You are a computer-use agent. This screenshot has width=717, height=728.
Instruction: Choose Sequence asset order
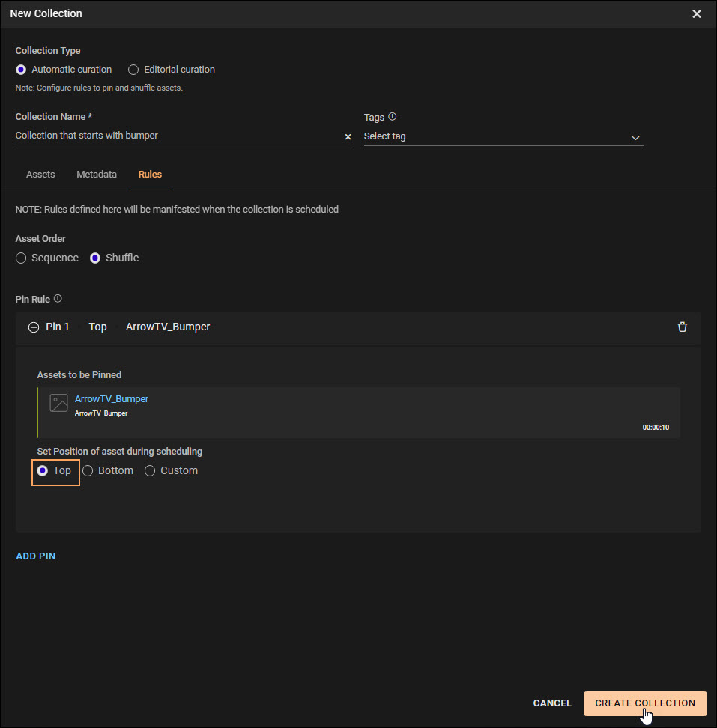(x=21, y=258)
